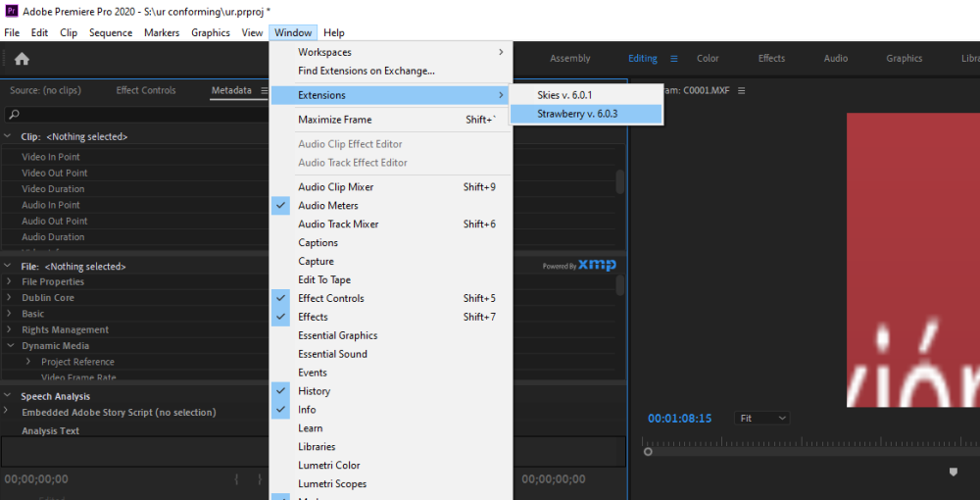Open the Learn panel
This screenshot has height=500, width=980.
pos(391,428)
